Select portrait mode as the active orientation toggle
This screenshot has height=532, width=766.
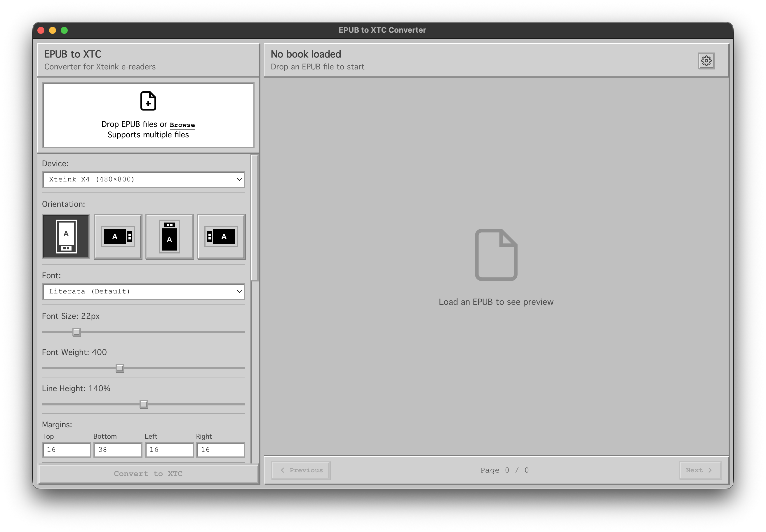(65, 236)
